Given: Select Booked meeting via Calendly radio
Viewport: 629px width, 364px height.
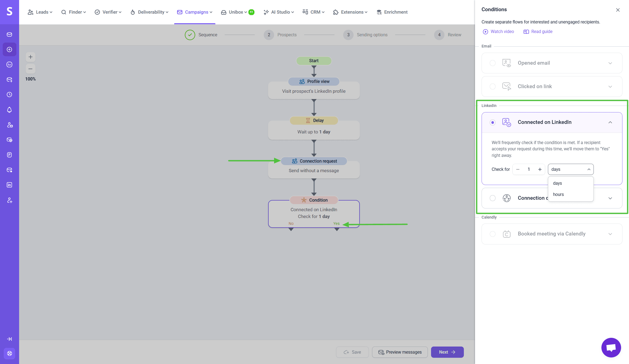Looking at the screenshot, I should click(492, 234).
